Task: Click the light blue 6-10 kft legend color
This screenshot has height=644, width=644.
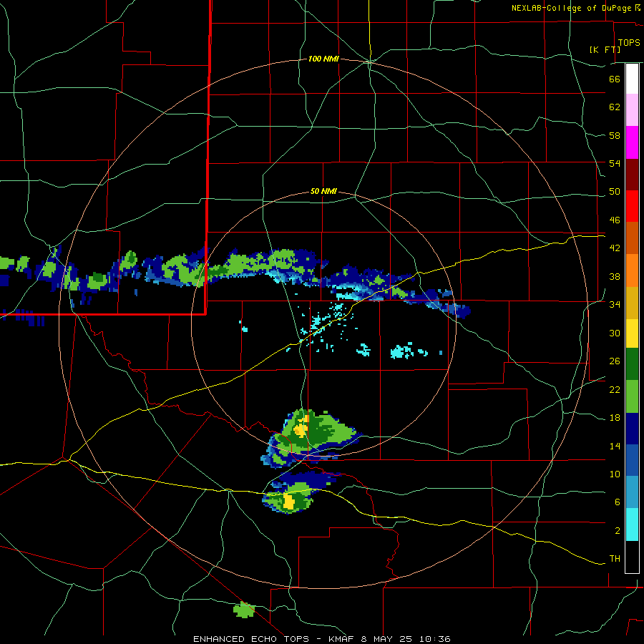Action: pyautogui.click(x=632, y=492)
